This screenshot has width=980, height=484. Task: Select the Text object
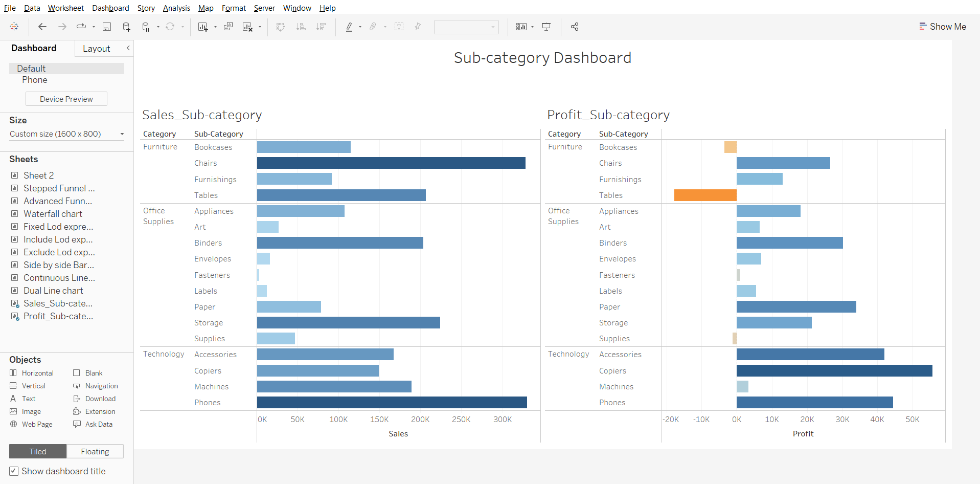(22, 399)
